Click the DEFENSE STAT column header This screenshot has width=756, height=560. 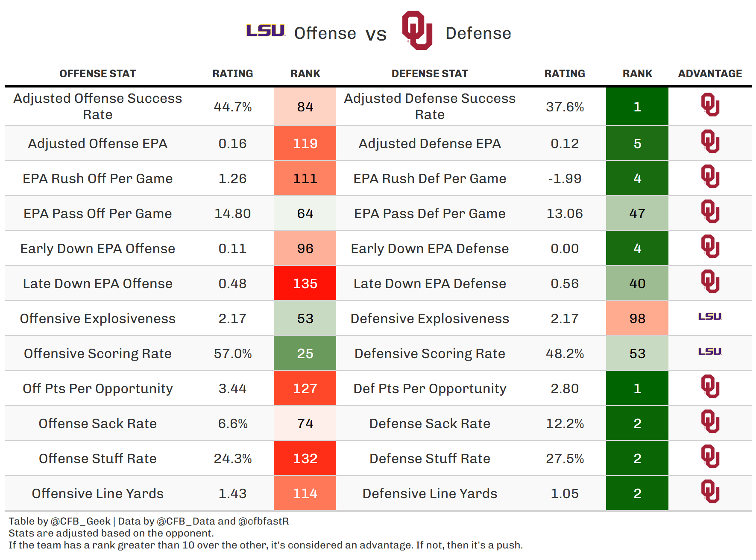click(x=430, y=74)
